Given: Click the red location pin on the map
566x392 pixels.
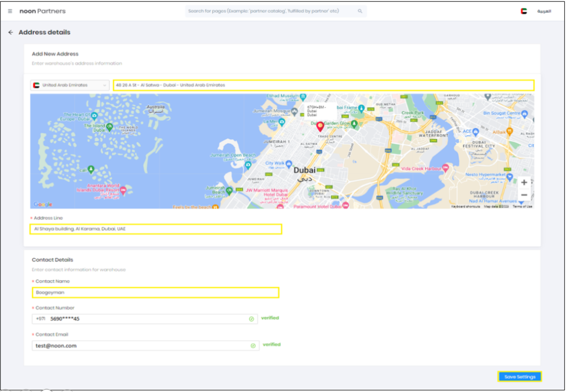Looking at the screenshot, I should point(320,126).
